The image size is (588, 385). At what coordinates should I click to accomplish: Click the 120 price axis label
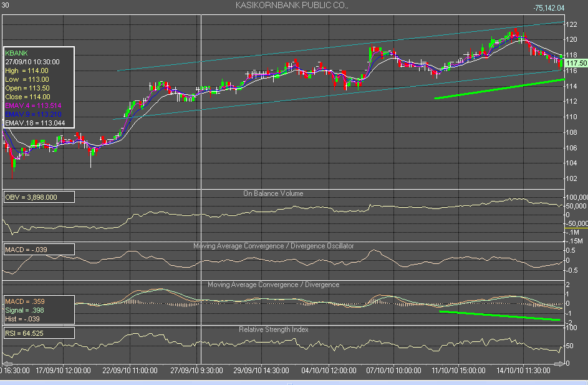click(572, 39)
